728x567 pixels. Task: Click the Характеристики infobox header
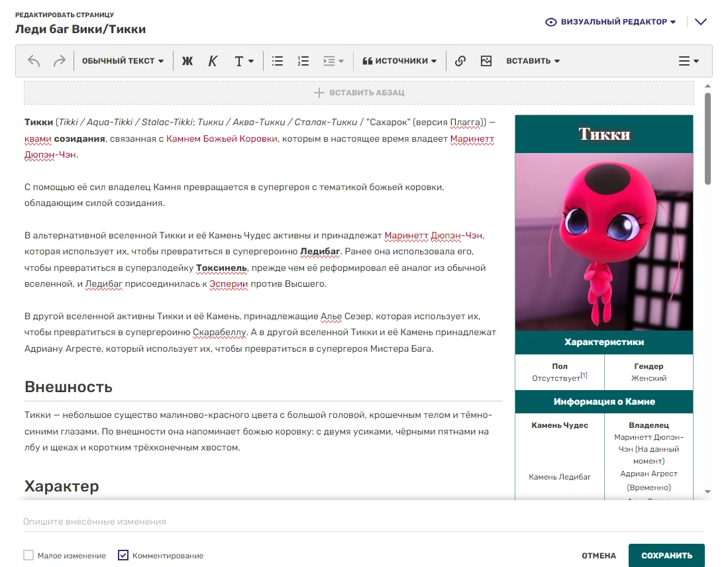pyautogui.click(x=604, y=342)
